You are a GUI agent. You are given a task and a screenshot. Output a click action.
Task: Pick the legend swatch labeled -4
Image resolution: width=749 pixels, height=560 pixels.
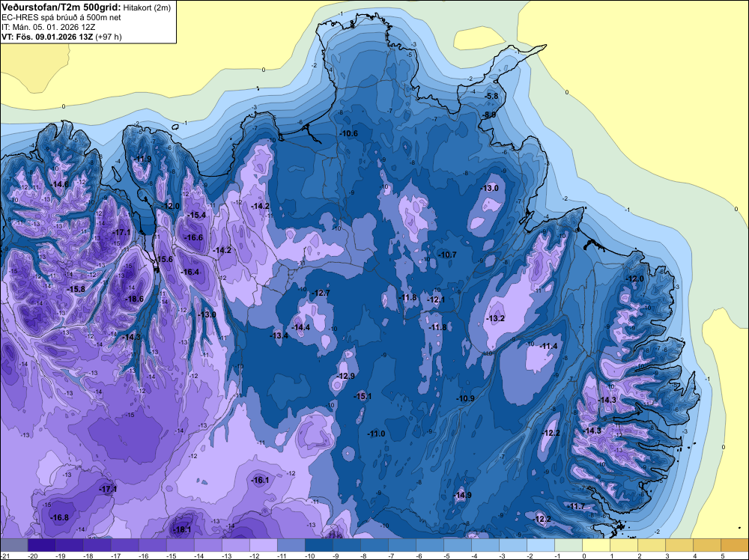click(x=485, y=545)
